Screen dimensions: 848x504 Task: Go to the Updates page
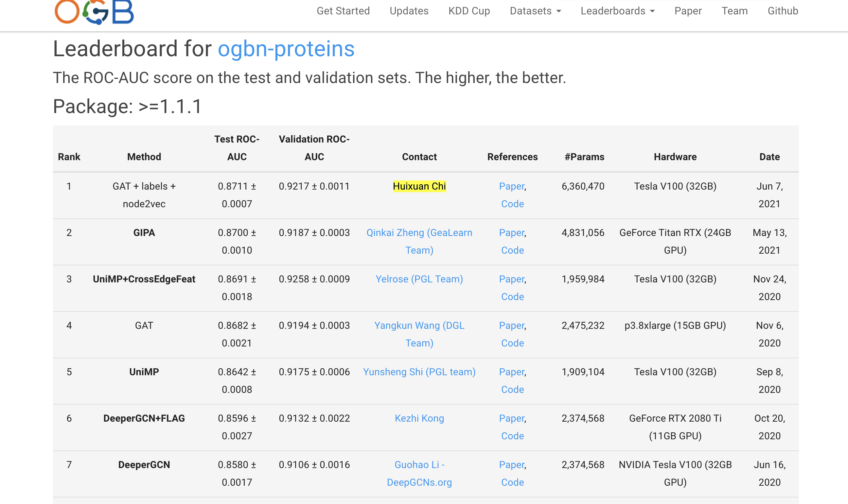[x=409, y=11]
